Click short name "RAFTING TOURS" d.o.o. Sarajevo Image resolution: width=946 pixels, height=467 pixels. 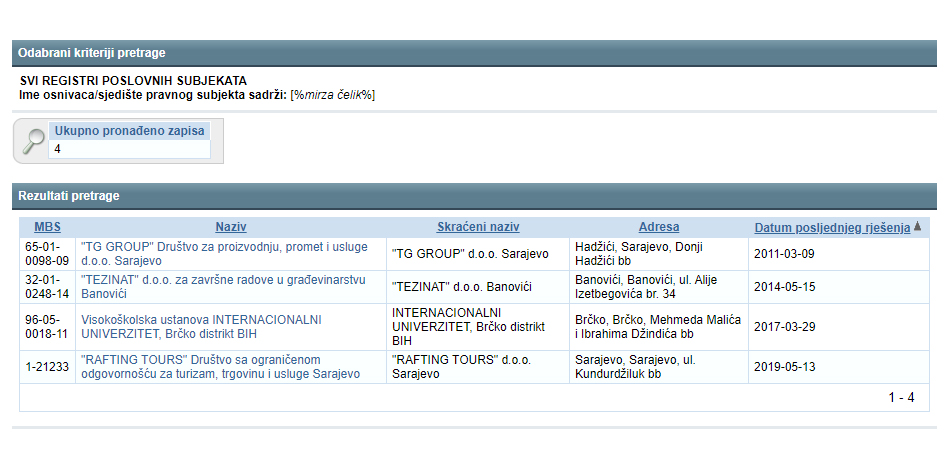[477, 367]
